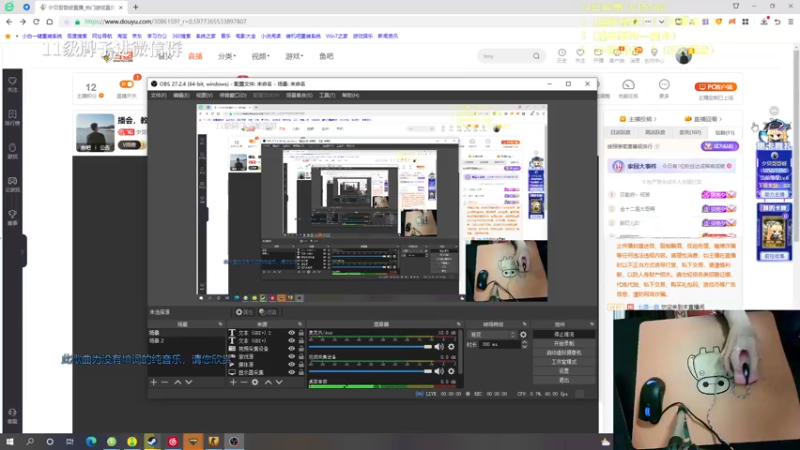The image size is (800, 450).
Task: Open 排行榜 in Douyu left sidebar
Action: pyautogui.click(x=12, y=117)
